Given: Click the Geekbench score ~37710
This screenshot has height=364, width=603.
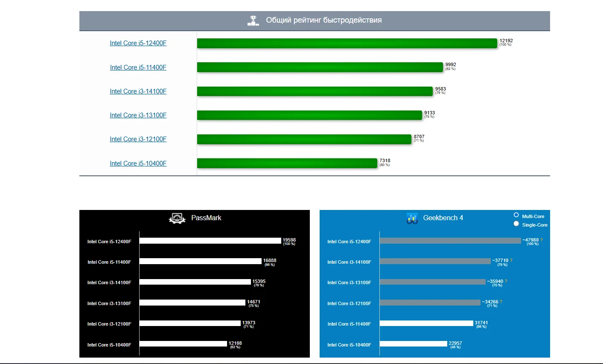Looking at the screenshot, I should [x=500, y=260].
